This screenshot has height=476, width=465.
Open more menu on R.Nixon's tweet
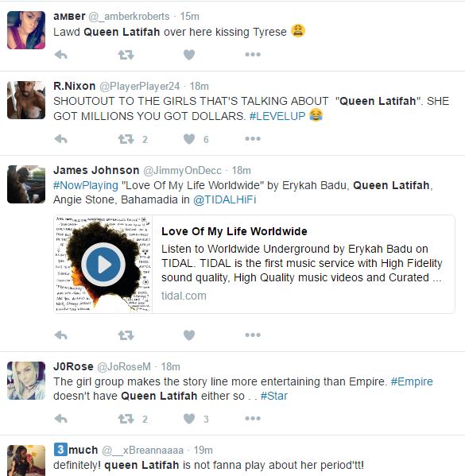point(253,139)
